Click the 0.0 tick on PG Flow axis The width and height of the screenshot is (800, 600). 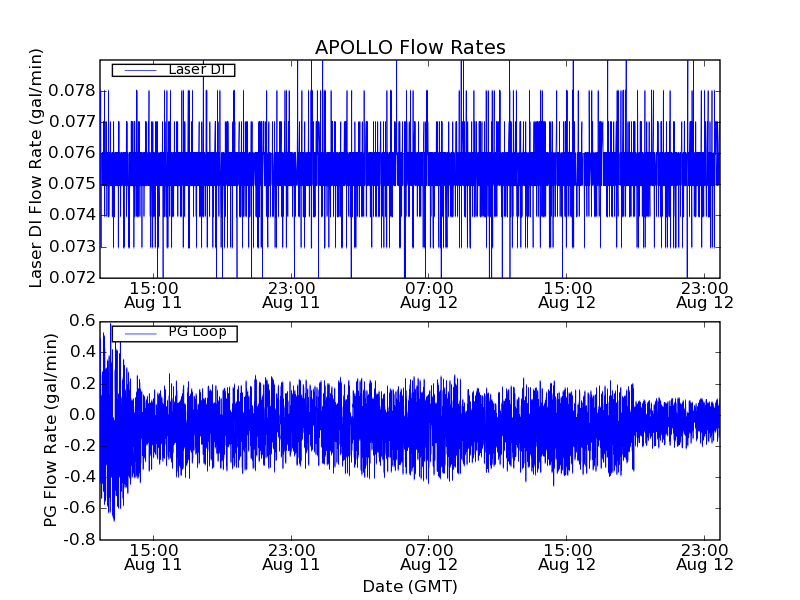pos(82,415)
